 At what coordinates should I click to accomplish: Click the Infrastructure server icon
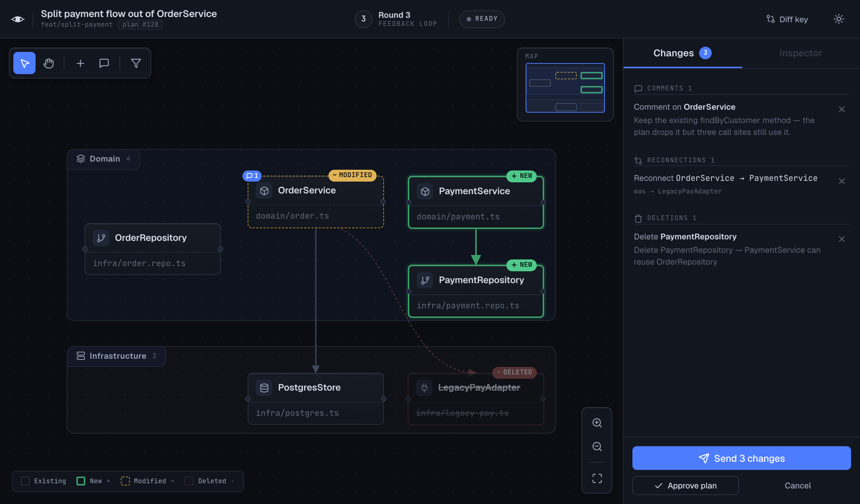tap(81, 356)
